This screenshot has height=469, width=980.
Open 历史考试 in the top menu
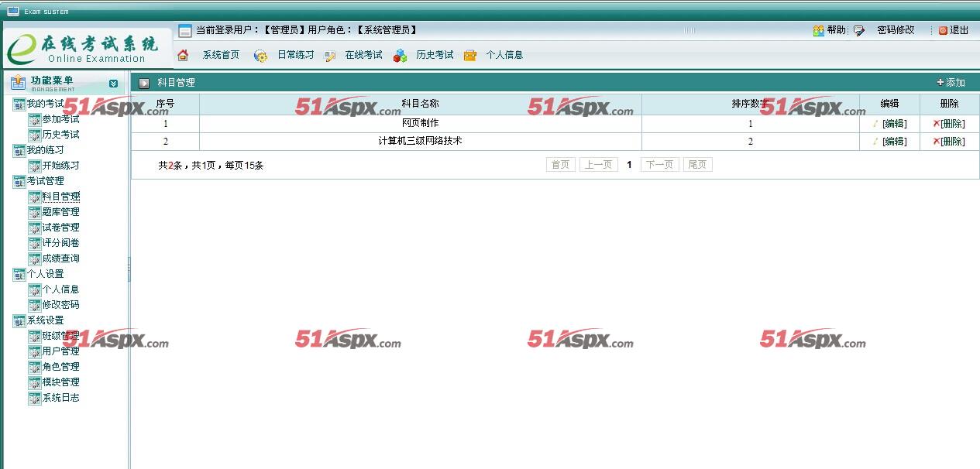click(435, 55)
